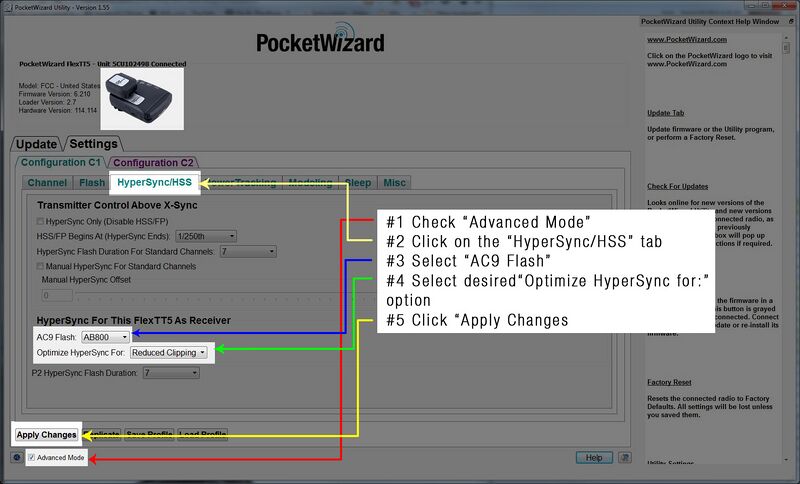
Task: Switch to the Update tab
Action: [x=36, y=144]
